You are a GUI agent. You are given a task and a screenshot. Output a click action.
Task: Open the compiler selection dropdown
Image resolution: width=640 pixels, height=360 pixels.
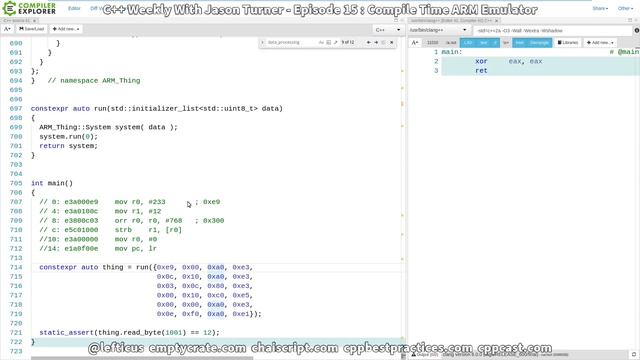click(x=439, y=30)
